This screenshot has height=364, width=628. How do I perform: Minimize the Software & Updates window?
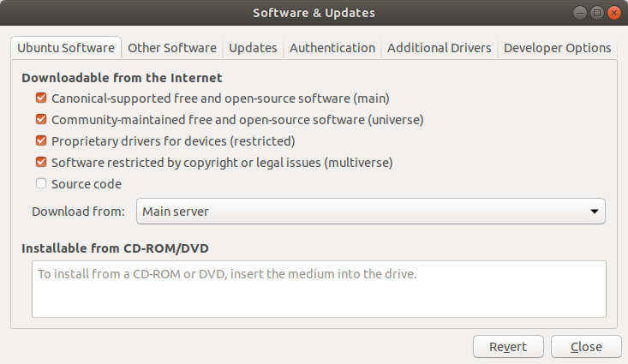(579, 13)
